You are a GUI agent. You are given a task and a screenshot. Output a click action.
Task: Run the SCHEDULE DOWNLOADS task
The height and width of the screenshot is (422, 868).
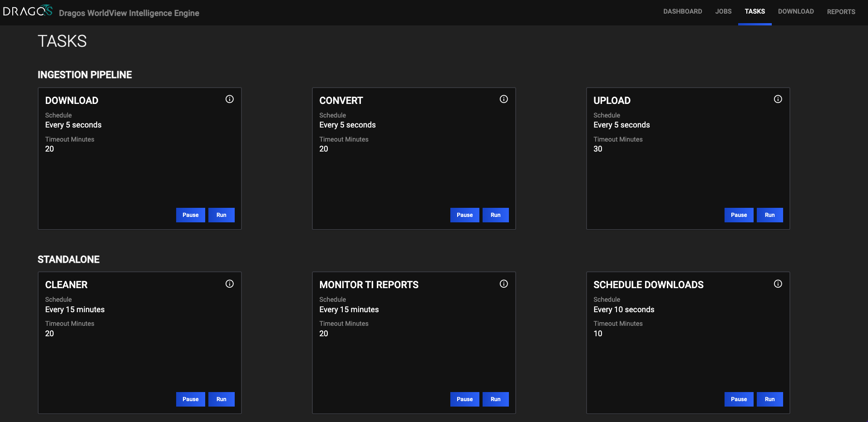pyautogui.click(x=770, y=399)
